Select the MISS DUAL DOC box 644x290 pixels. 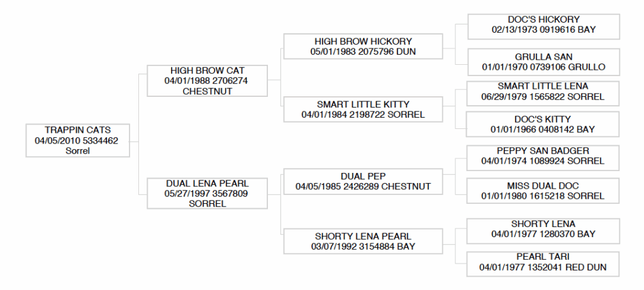click(x=543, y=191)
